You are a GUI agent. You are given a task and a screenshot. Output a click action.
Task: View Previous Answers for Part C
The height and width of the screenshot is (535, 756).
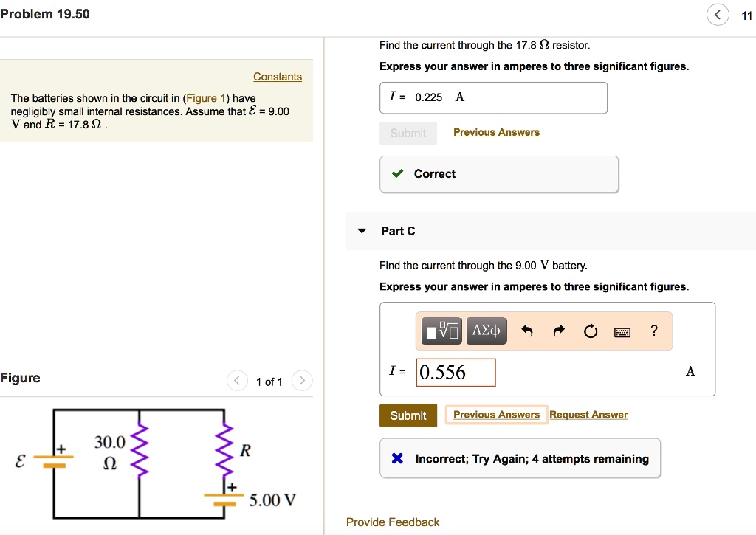tap(496, 414)
